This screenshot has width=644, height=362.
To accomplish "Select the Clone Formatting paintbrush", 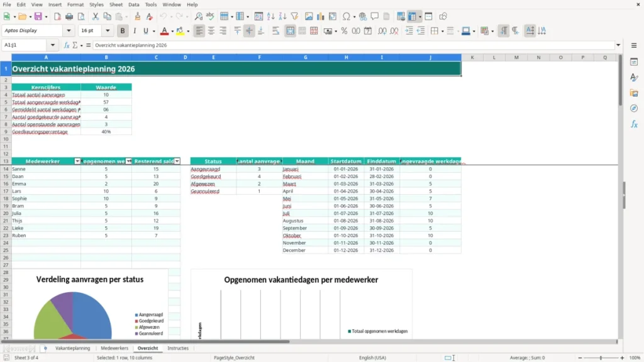I will (138, 16).
